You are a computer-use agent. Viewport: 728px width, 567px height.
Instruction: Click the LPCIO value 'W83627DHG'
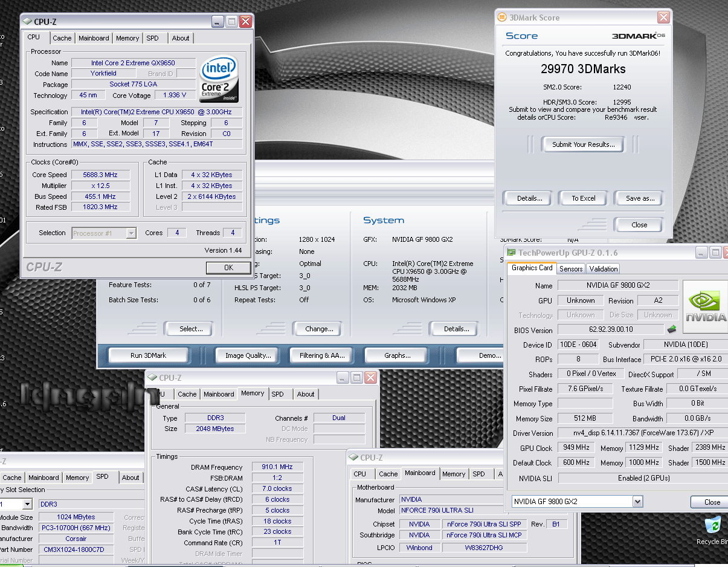(x=485, y=548)
